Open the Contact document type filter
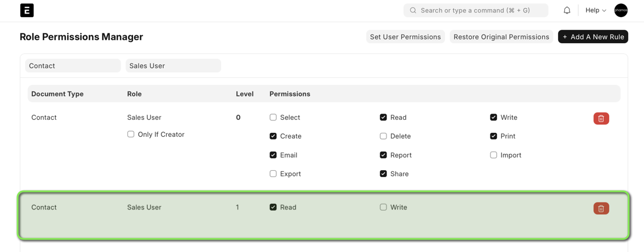This screenshot has height=252, width=644. point(73,66)
